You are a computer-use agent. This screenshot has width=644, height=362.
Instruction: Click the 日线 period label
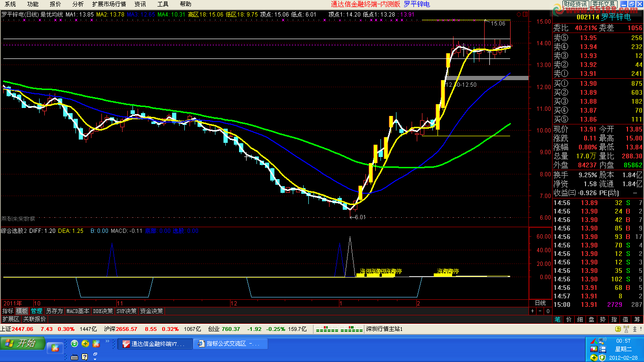tap(540, 303)
